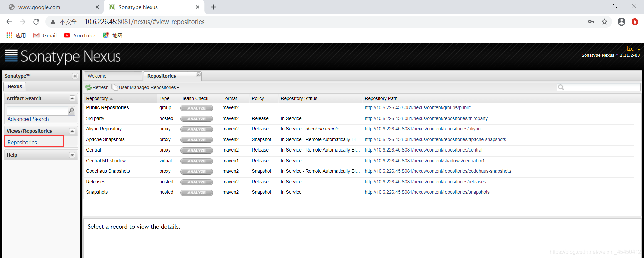Viewport: 644px width, 258px height.
Task: Bookmark this page with the star
Action: click(x=604, y=21)
